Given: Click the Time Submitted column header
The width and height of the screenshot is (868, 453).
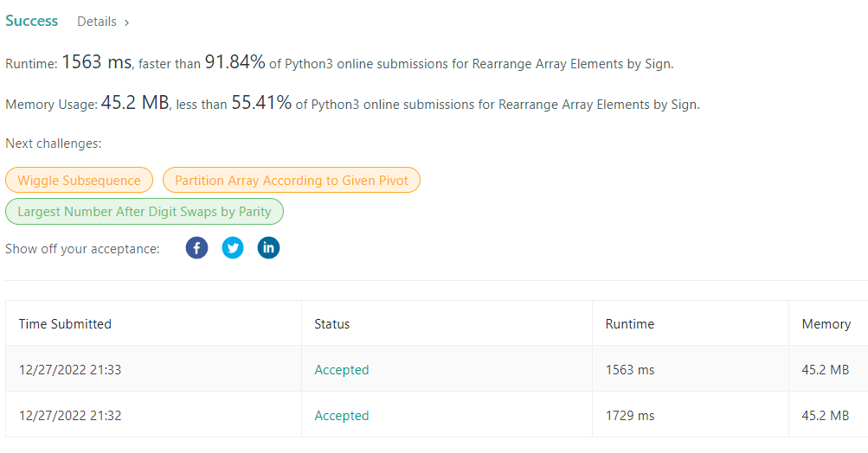Looking at the screenshot, I should (65, 324).
